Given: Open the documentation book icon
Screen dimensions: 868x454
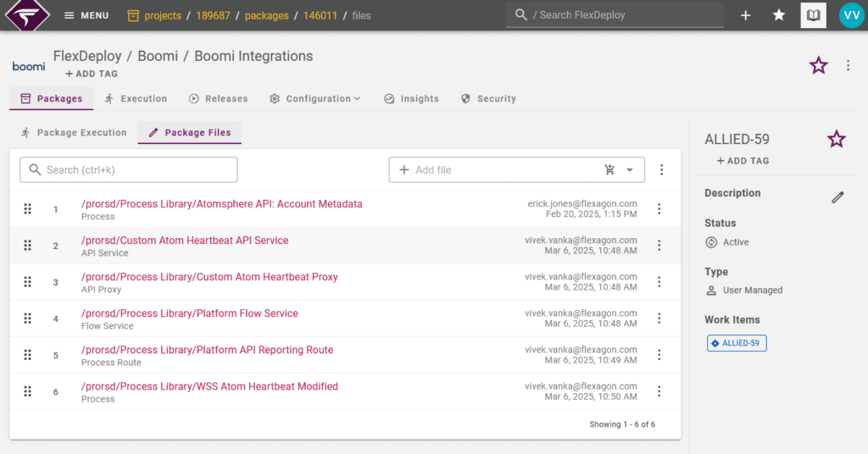Looking at the screenshot, I should click(x=814, y=15).
